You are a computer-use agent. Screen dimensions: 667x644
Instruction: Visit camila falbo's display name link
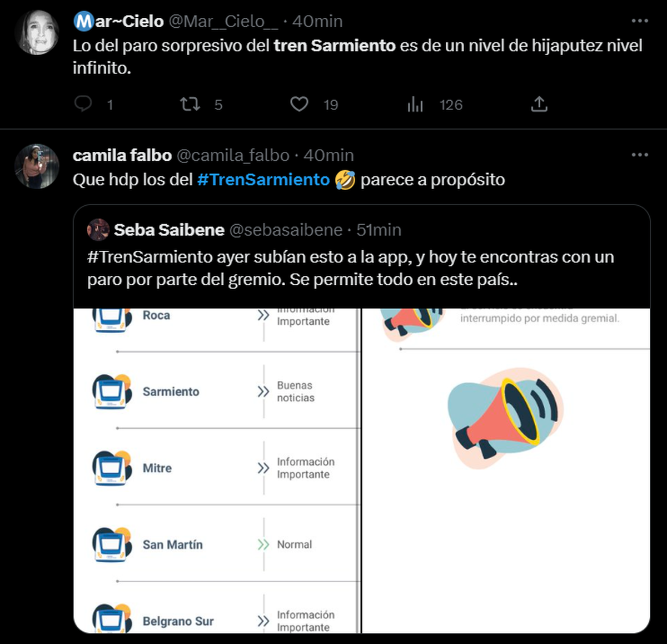pyautogui.click(x=122, y=155)
